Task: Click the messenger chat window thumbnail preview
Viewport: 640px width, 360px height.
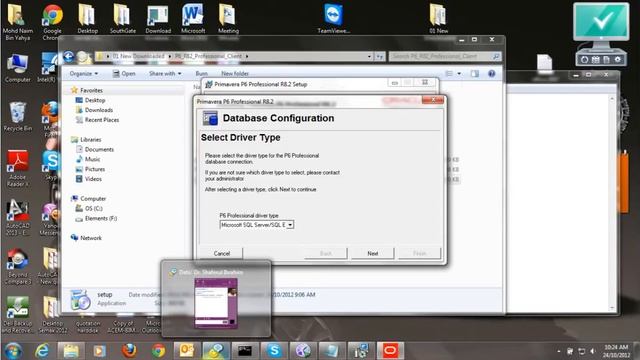Action: coord(216,303)
